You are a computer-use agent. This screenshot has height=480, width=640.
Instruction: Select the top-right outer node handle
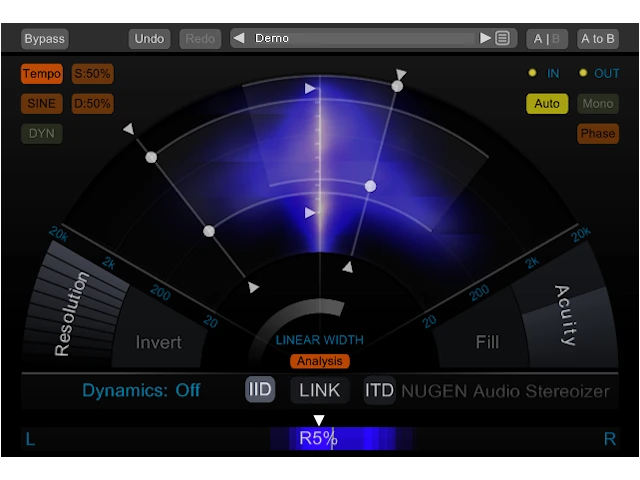pos(397,86)
